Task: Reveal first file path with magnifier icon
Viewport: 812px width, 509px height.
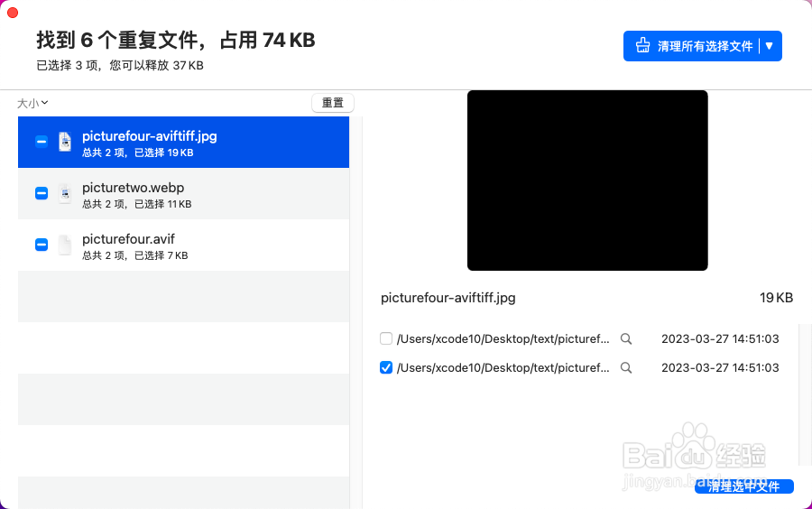Action: (626, 338)
